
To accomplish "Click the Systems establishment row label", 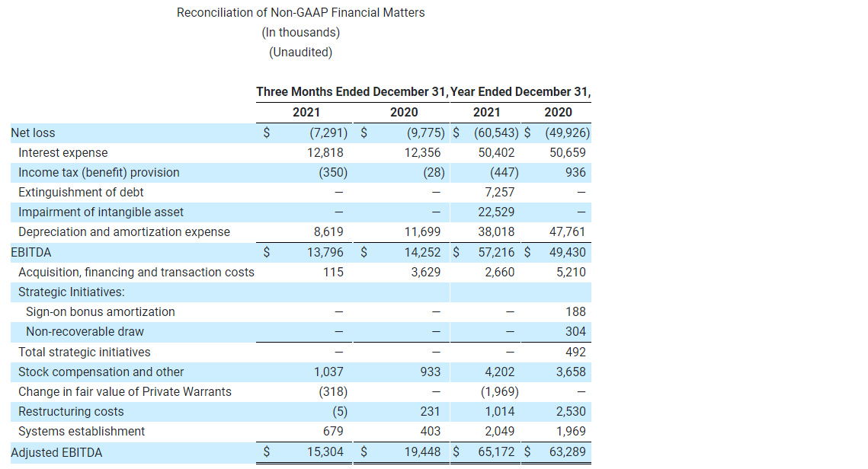I will [x=81, y=431].
